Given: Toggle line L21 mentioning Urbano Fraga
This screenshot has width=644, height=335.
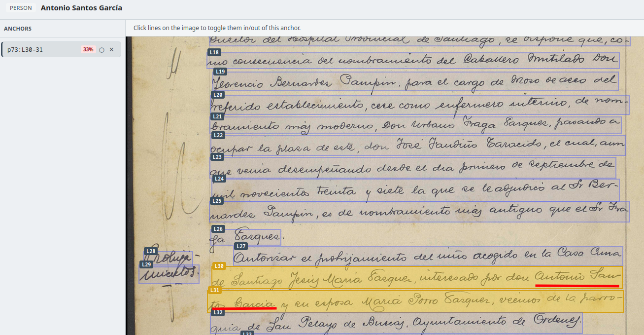Looking at the screenshot, I should (415, 125).
